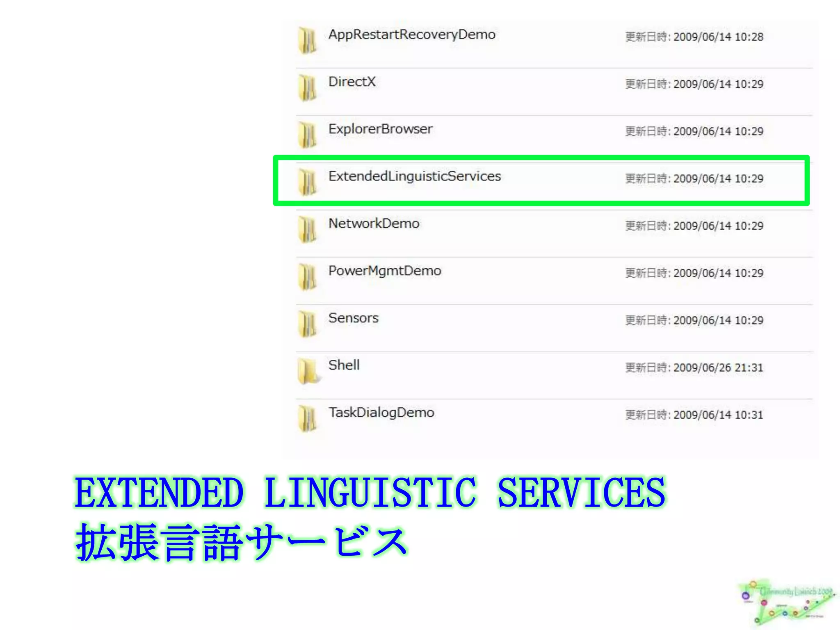The width and height of the screenshot is (840, 630).
Task: Click the EXTENDED LINGUISTIC SERVICES heading
Action: coord(370,492)
